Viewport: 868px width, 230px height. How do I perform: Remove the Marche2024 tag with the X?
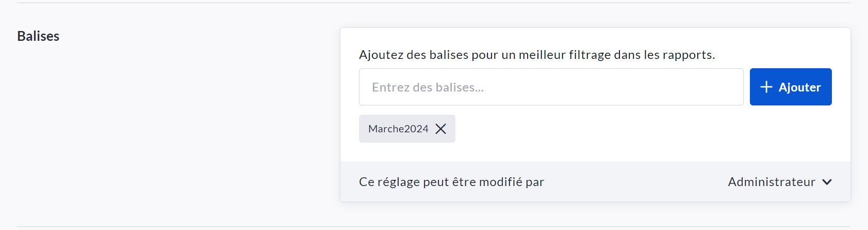pos(440,129)
